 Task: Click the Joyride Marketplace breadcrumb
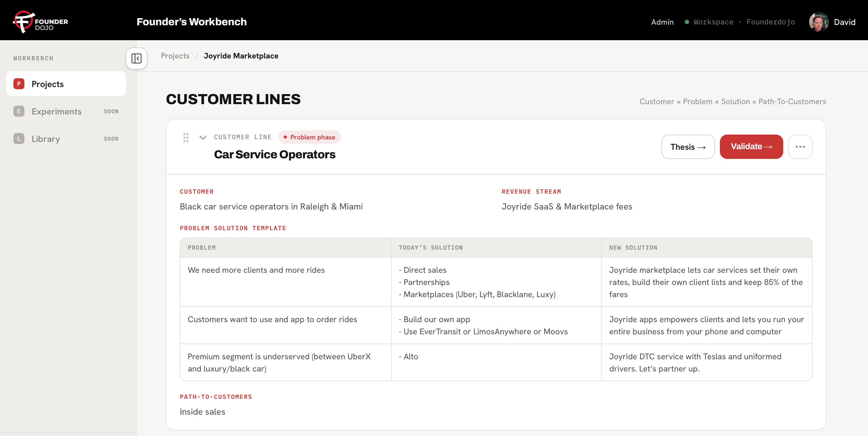point(241,56)
